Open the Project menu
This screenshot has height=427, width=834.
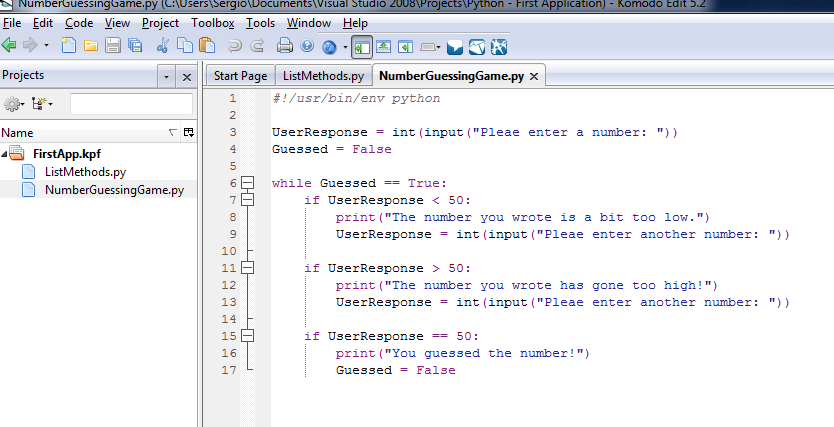(x=161, y=23)
